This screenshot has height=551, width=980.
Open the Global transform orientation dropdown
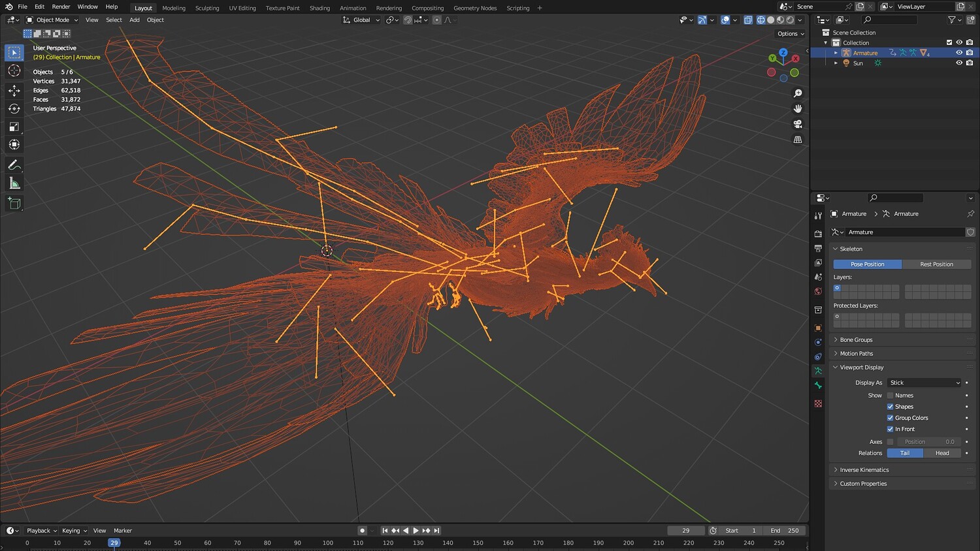[361, 20]
